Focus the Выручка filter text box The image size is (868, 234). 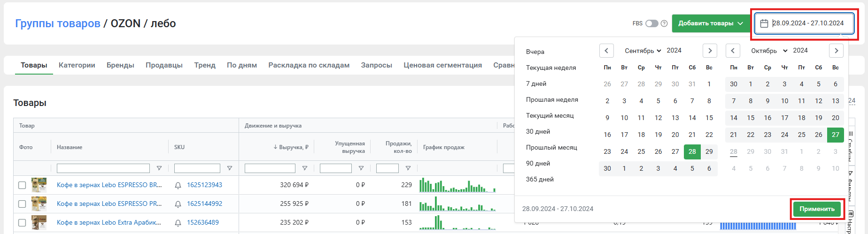pos(270,168)
